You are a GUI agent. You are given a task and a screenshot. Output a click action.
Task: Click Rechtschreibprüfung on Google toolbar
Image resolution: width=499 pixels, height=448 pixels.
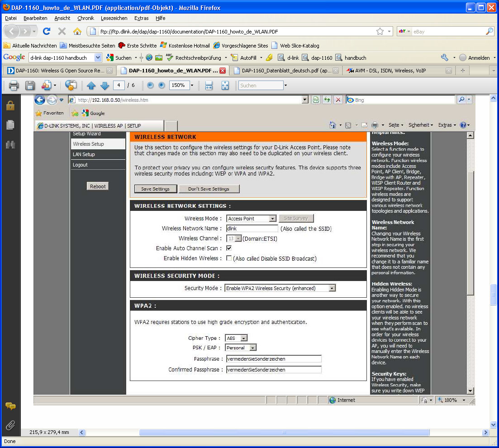pos(194,57)
